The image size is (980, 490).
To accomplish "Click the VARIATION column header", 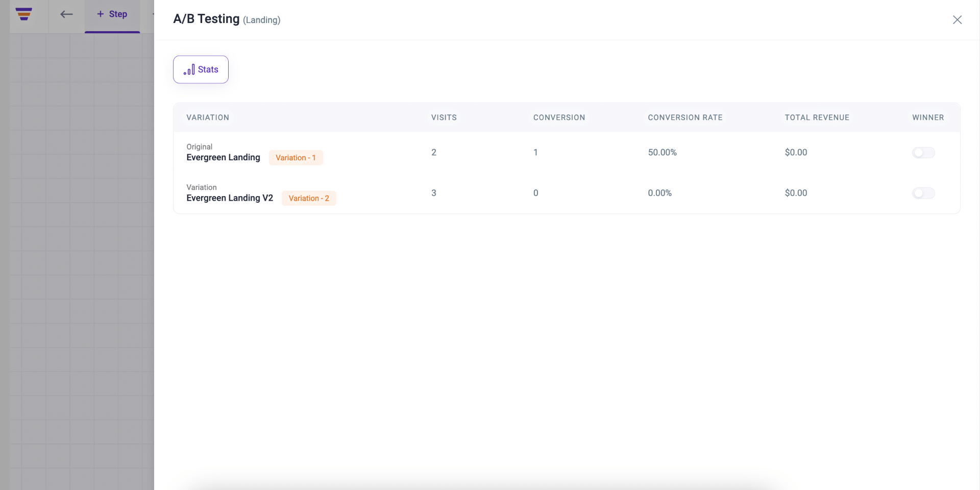I will click(x=208, y=117).
